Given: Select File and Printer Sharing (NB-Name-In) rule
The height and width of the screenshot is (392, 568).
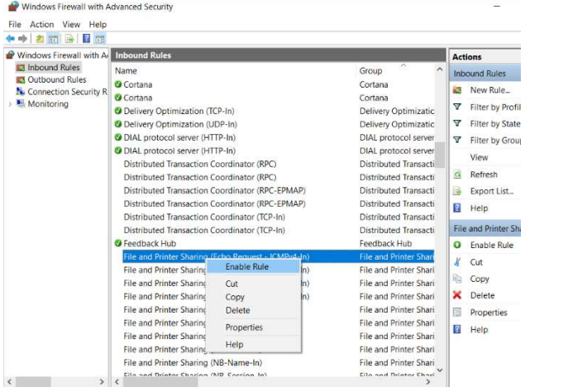Looking at the screenshot, I should pos(274,363).
